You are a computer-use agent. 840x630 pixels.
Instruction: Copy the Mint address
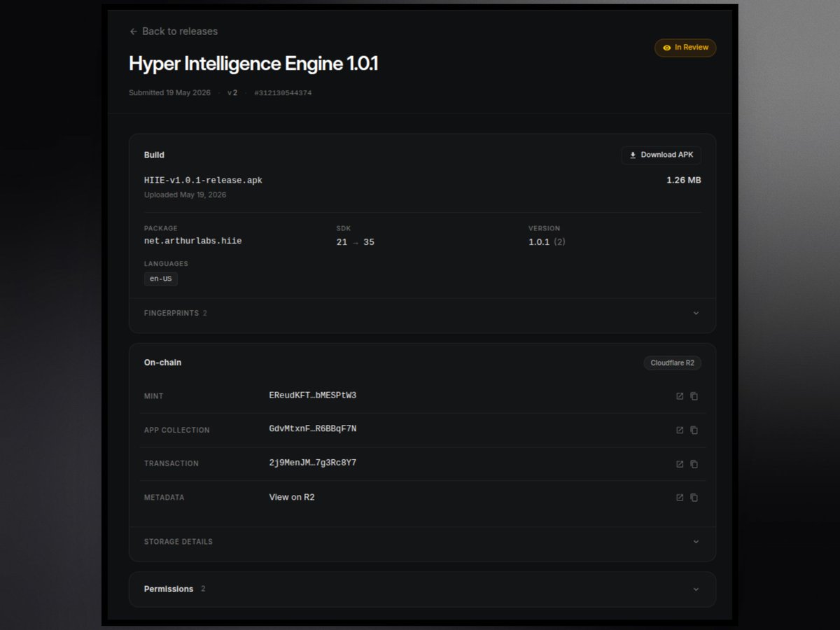pos(694,396)
